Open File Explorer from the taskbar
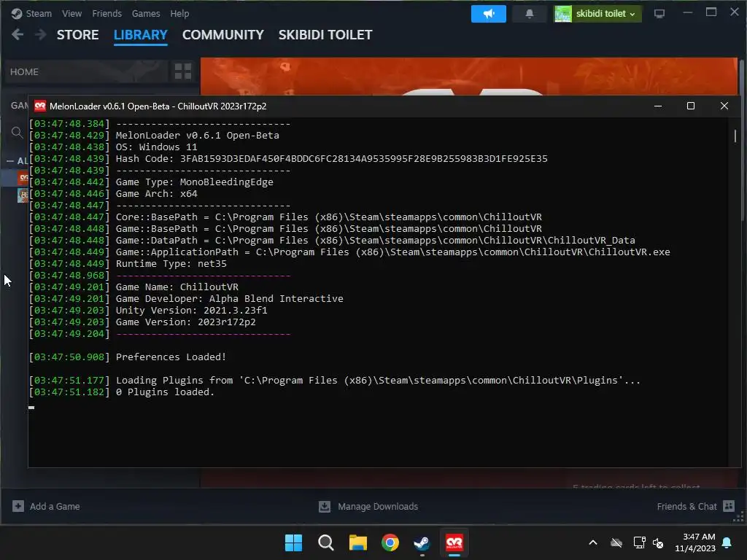 (x=357, y=542)
